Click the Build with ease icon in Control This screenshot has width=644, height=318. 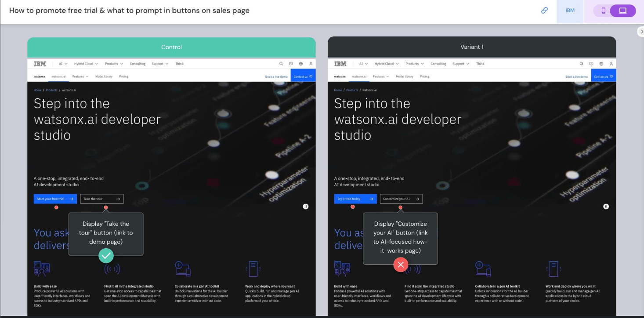pos(42,268)
